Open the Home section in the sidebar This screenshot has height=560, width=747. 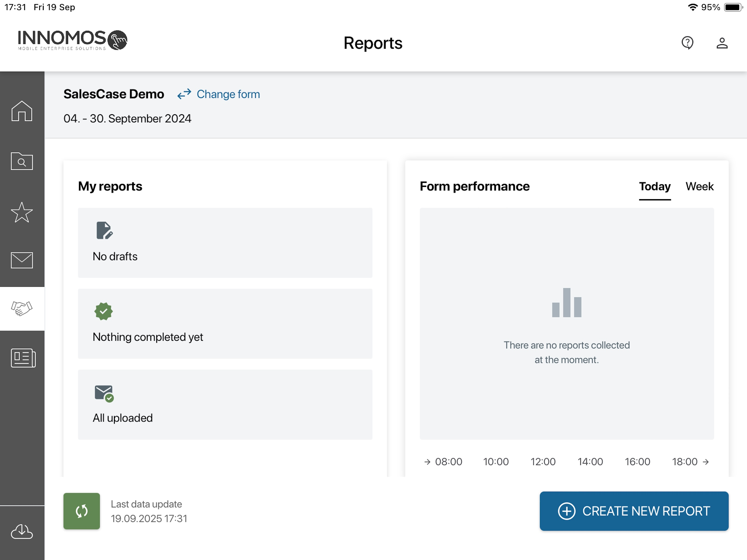pyautogui.click(x=22, y=111)
